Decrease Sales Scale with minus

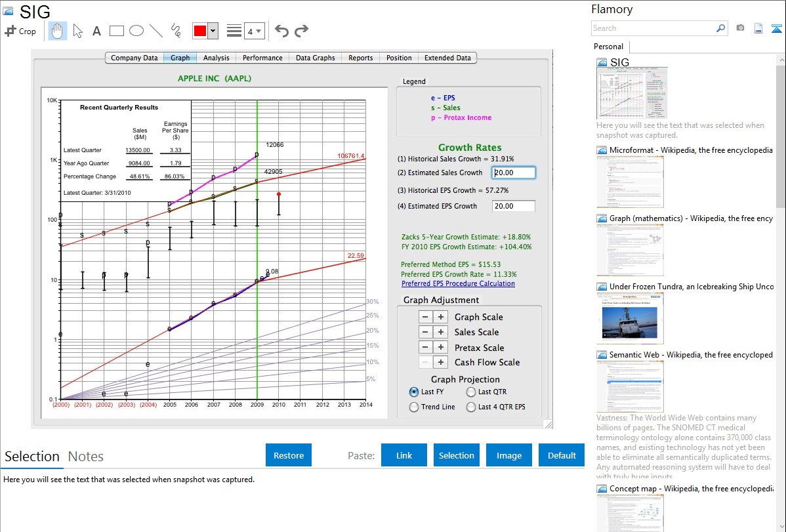tap(425, 332)
